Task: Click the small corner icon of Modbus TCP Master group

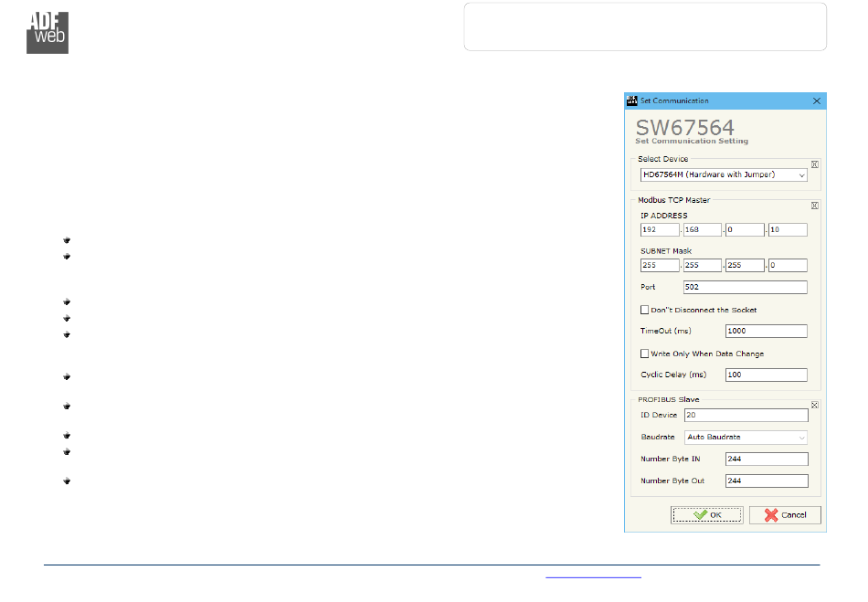Action: 815,206
